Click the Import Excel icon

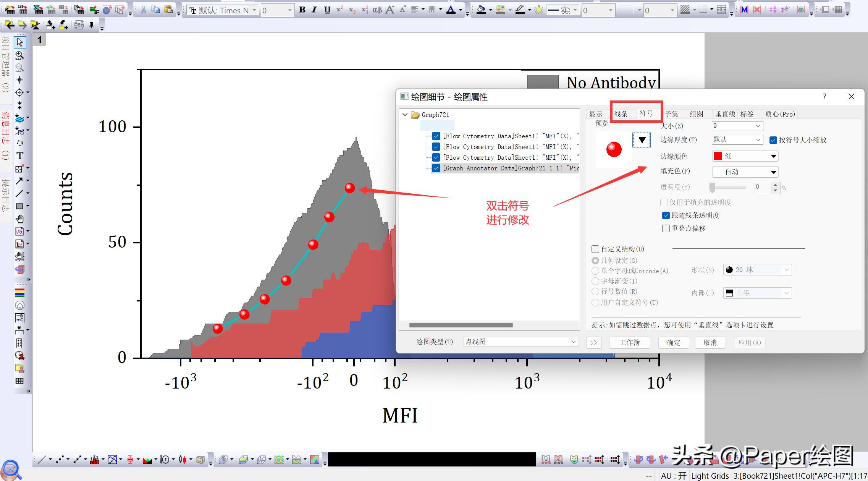pyautogui.click(x=38, y=10)
